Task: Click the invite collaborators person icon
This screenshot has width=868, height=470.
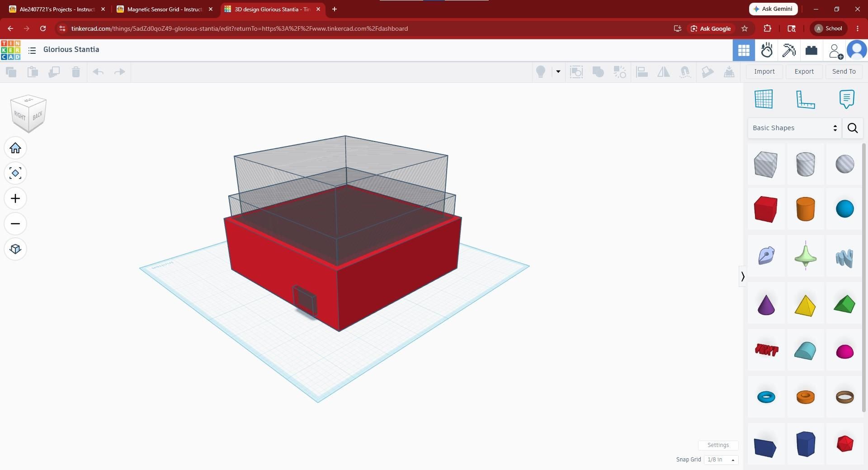Action: 835,51
